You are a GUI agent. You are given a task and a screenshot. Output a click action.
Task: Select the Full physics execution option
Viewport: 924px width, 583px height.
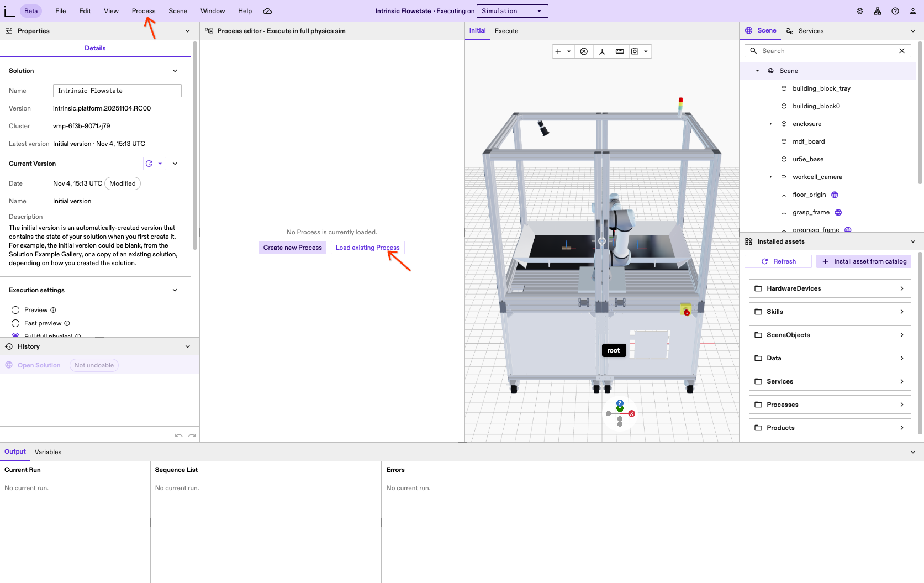tap(15, 335)
